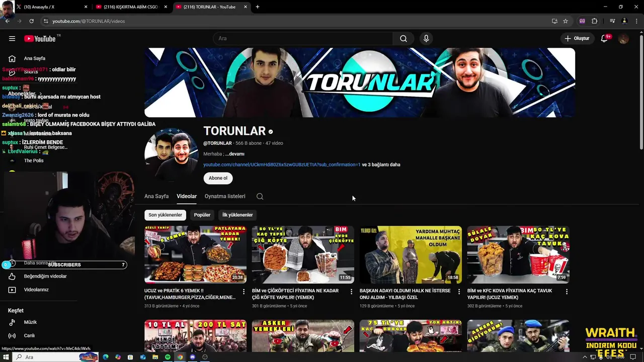644x362 pixels.
Task: Switch to the KIŞKIRTMA ABİM CSGO browser tab
Action: [132, 7]
